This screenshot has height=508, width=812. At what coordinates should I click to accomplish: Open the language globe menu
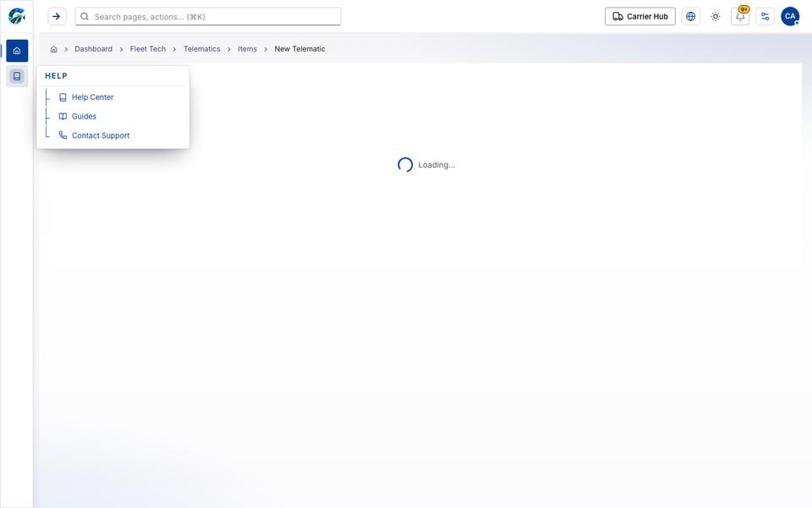[x=691, y=17]
